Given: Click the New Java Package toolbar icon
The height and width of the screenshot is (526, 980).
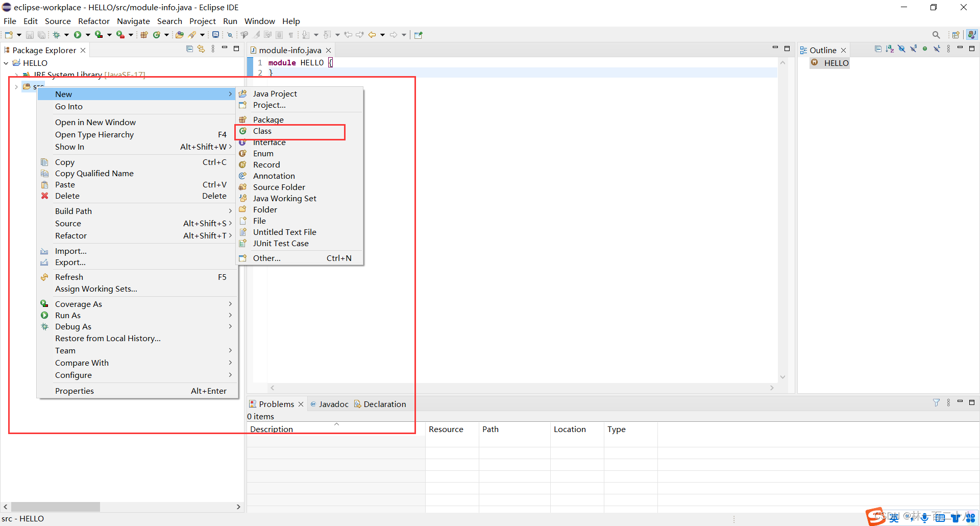Looking at the screenshot, I should (144, 35).
